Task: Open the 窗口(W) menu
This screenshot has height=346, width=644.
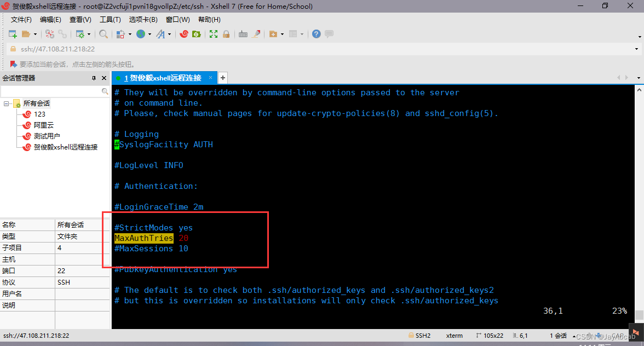Action: 178,20
